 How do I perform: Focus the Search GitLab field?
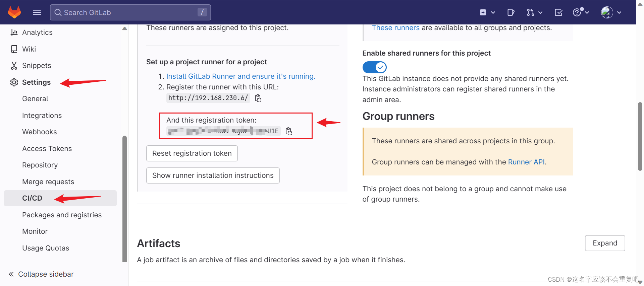click(130, 12)
